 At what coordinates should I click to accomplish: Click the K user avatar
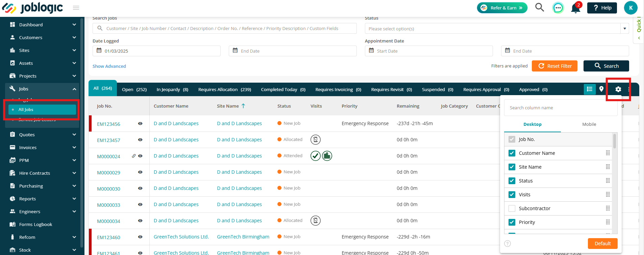[x=630, y=8]
